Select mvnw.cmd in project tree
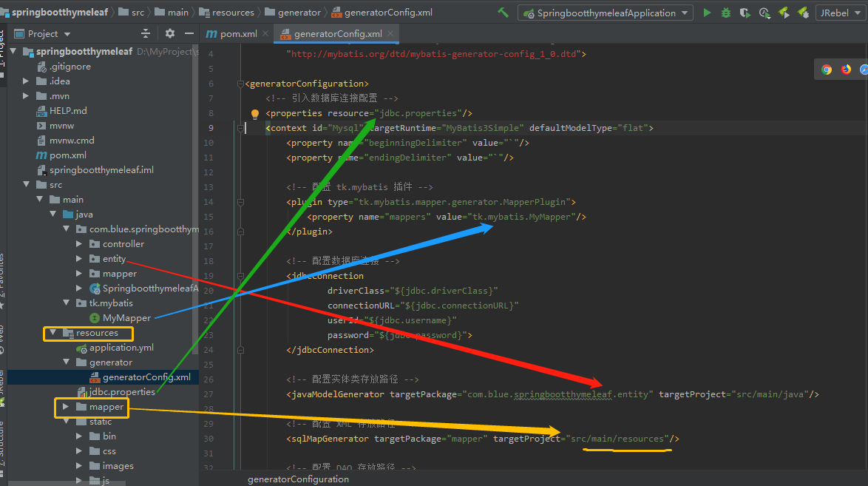The height and width of the screenshot is (486, 868). pos(65,141)
